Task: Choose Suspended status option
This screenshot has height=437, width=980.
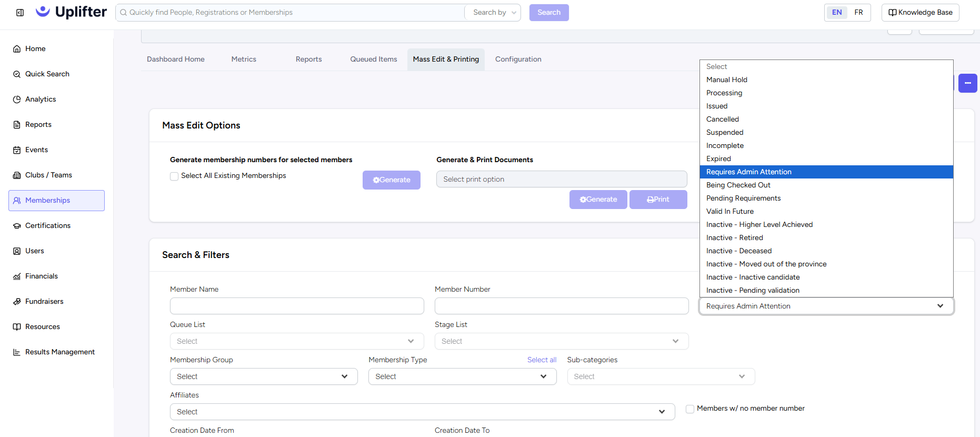Action: click(826, 132)
